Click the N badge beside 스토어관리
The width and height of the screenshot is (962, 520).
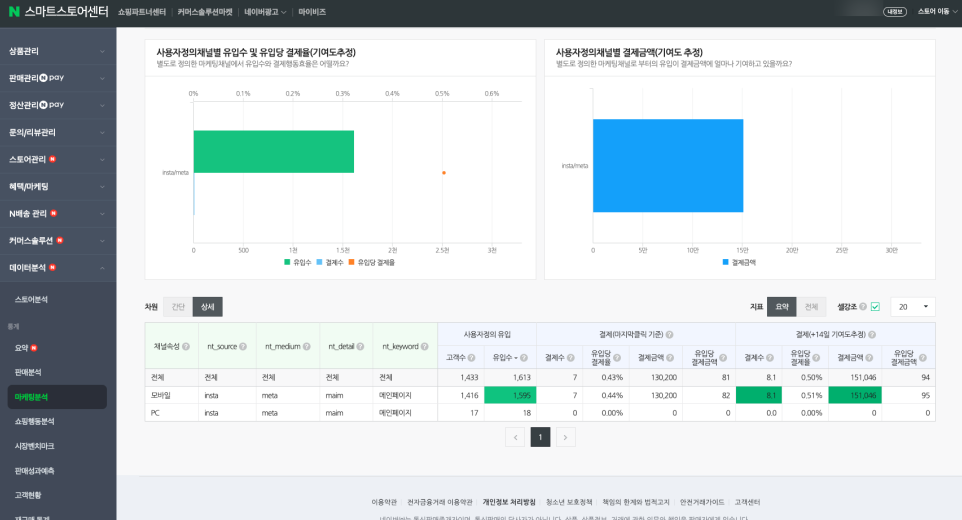(53, 159)
